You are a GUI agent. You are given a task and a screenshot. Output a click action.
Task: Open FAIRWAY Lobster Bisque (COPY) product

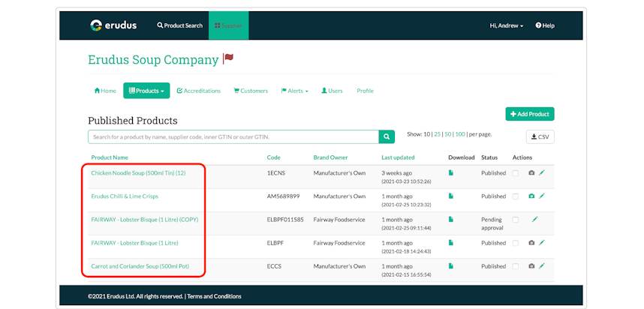145,220
